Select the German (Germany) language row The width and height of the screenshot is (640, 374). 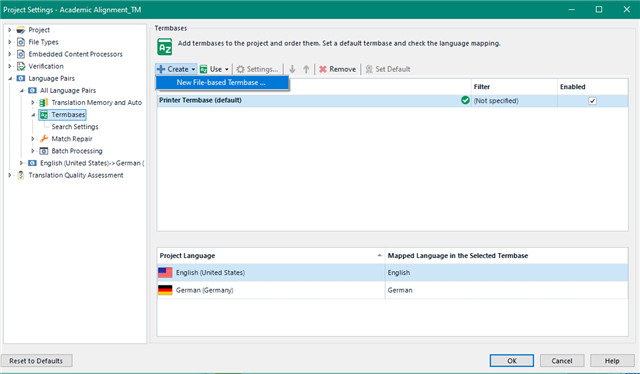click(x=393, y=290)
